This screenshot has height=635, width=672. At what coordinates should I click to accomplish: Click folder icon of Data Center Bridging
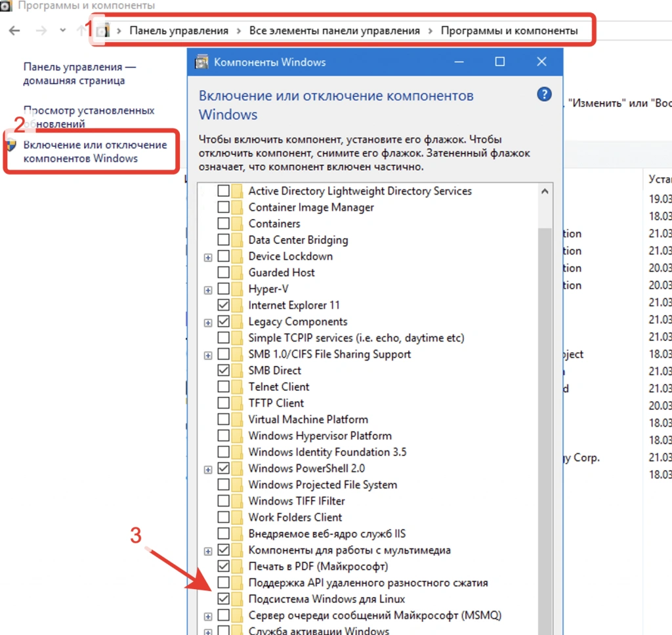238,240
